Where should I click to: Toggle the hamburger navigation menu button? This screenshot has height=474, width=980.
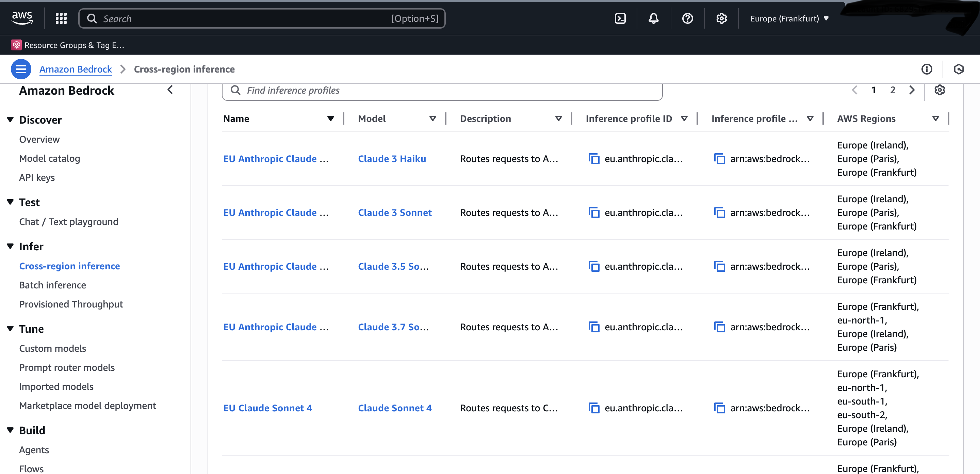(21, 69)
